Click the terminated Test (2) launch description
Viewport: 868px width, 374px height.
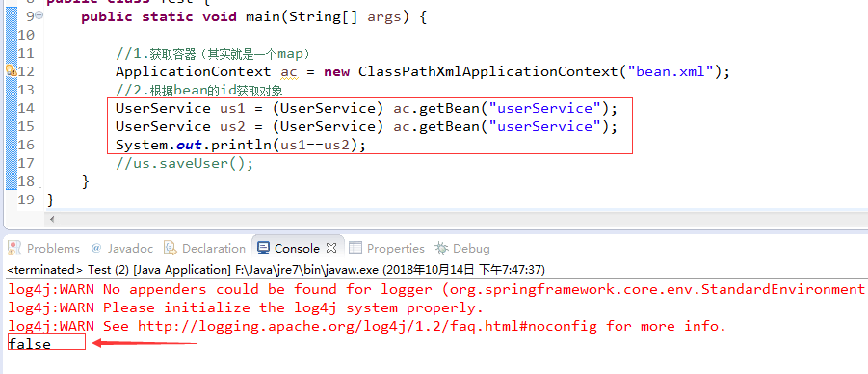pyautogui.click(x=276, y=269)
